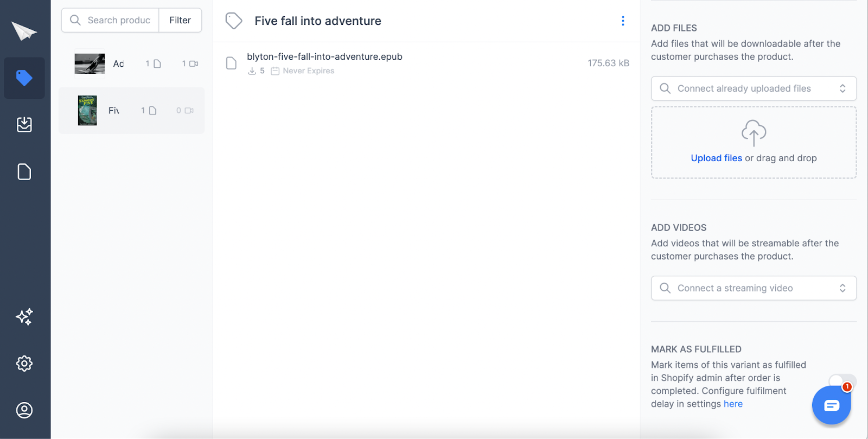Viewport: 868px width, 439px height.
Task: Click search icon in Connect streaming video
Action: pyautogui.click(x=665, y=288)
